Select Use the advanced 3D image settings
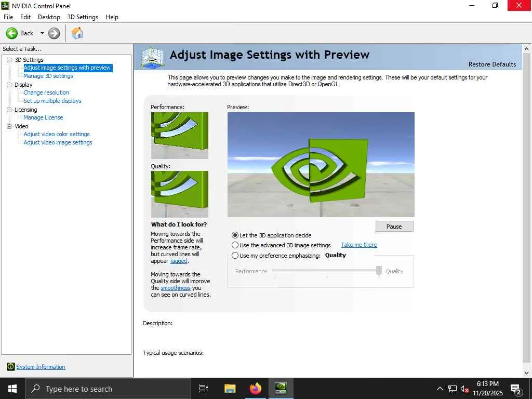This screenshot has width=532, height=399. pos(235,245)
